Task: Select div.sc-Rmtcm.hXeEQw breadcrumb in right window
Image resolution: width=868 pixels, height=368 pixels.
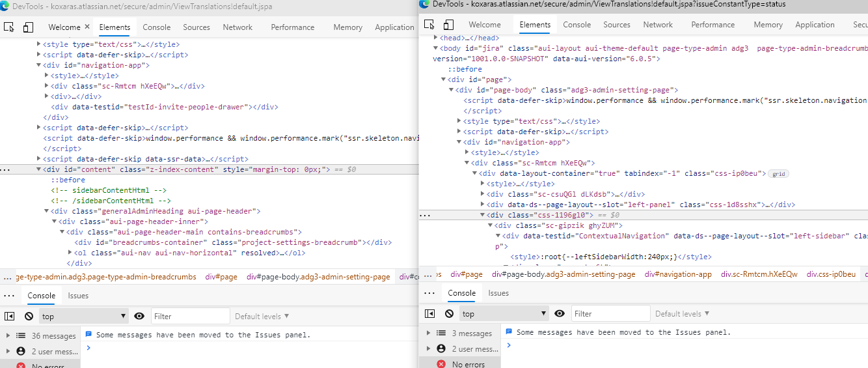Action: pos(759,274)
